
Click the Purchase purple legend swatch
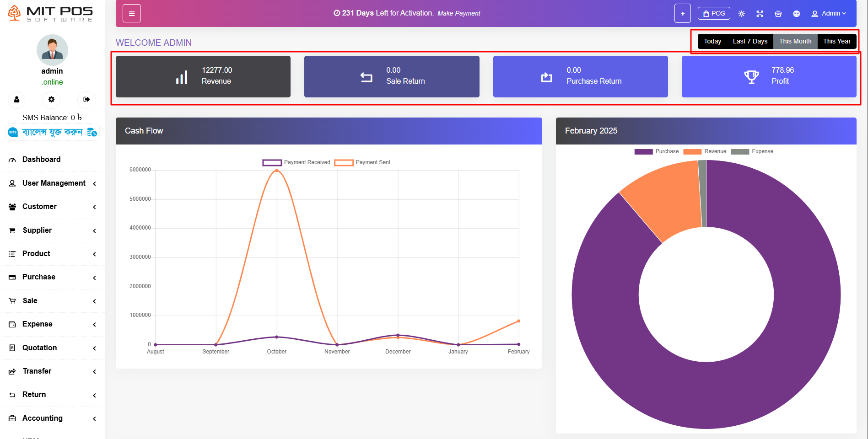point(643,152)
